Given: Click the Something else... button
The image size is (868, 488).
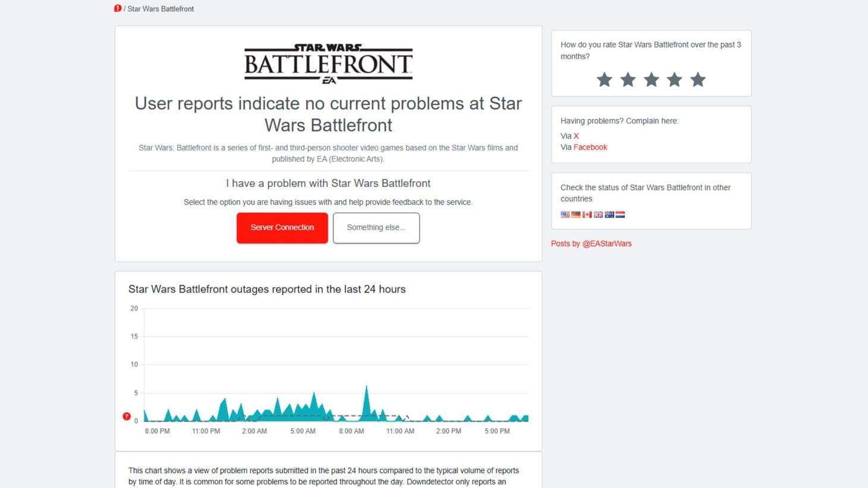Looking at the screenshot, I should pyautogui.click(x=376, y=227).
